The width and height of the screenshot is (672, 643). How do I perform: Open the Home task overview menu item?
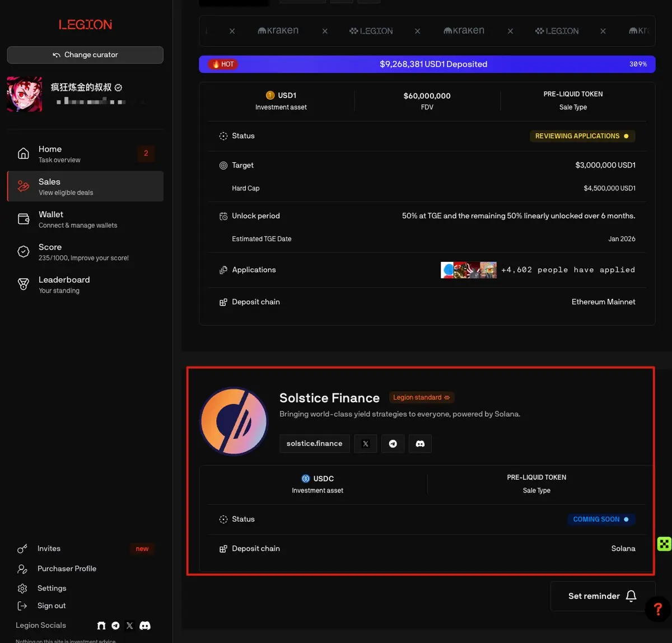click(85, 154)
